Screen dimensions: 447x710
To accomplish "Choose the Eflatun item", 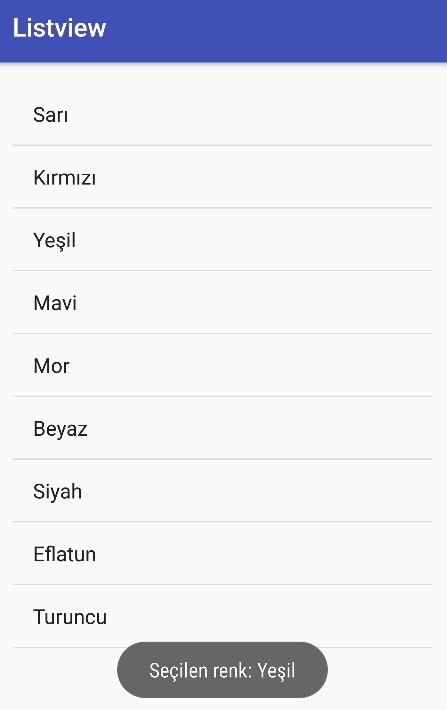I will click(x=222, y=554).
